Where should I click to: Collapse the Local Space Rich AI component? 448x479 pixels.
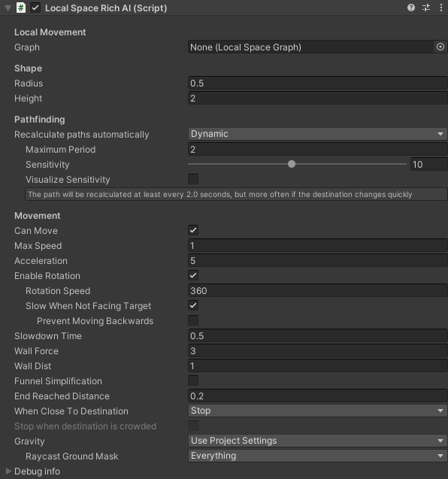pyautogui.click(x=8, y=8)
